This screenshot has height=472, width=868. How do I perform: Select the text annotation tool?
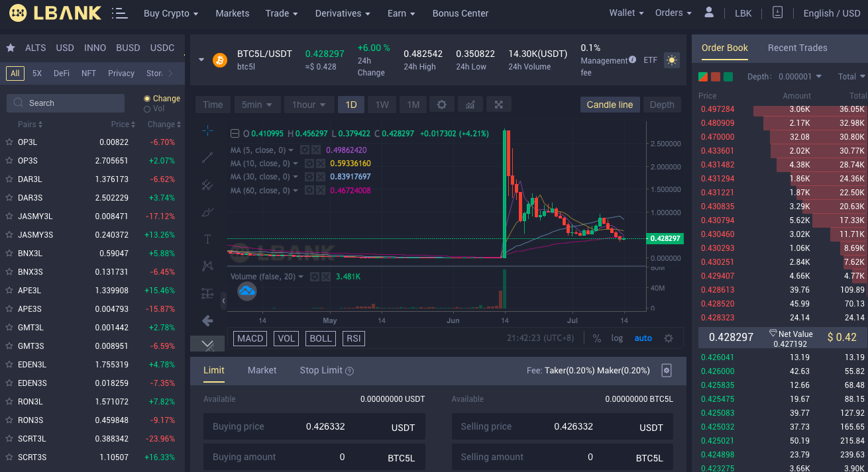click(207, 239)
